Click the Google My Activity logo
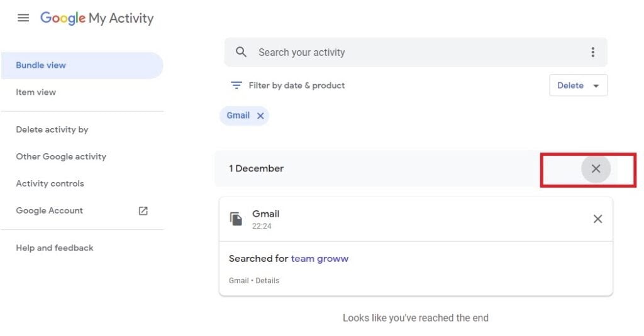 click(97, 18)
